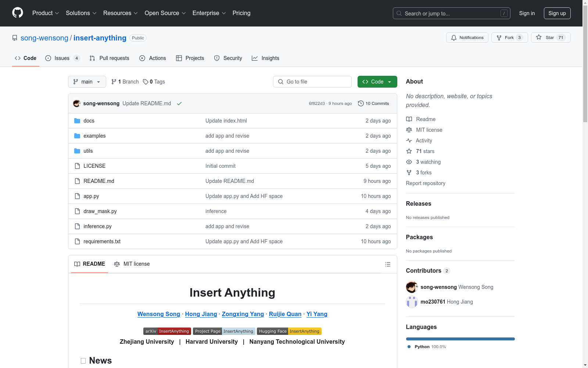The image size is (588, 368).
Task: Click the Python language bar
Action: (460, 339)
